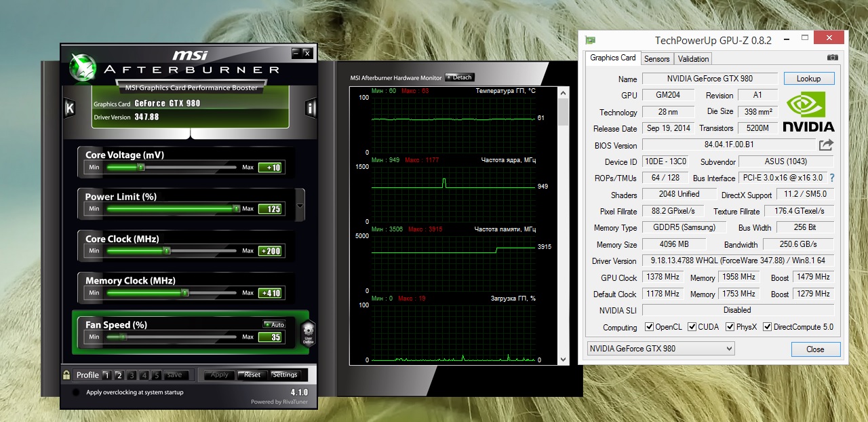Minimize the Afterburner window
The image size is (868, 422).
296,52
